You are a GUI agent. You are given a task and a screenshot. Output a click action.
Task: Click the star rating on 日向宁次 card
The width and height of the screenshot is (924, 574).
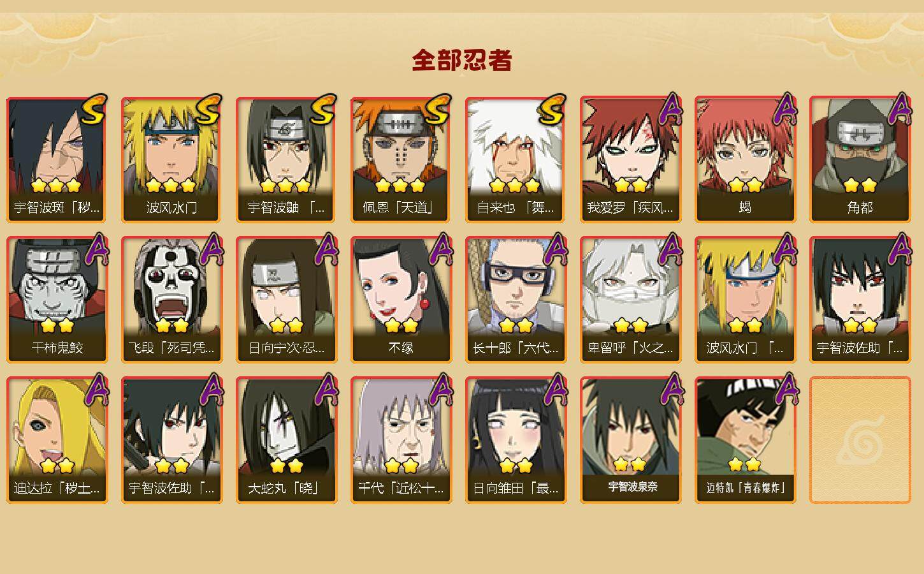286,326
